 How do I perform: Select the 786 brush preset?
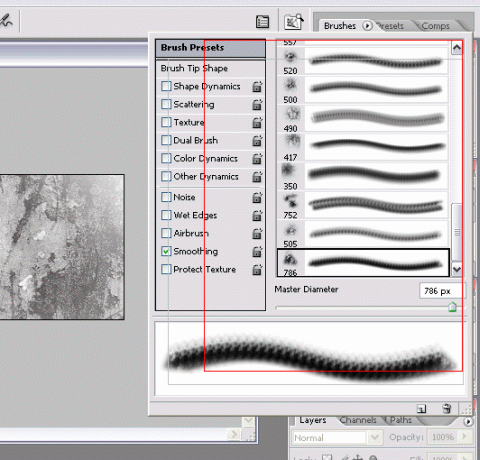(x=363, y=263)
